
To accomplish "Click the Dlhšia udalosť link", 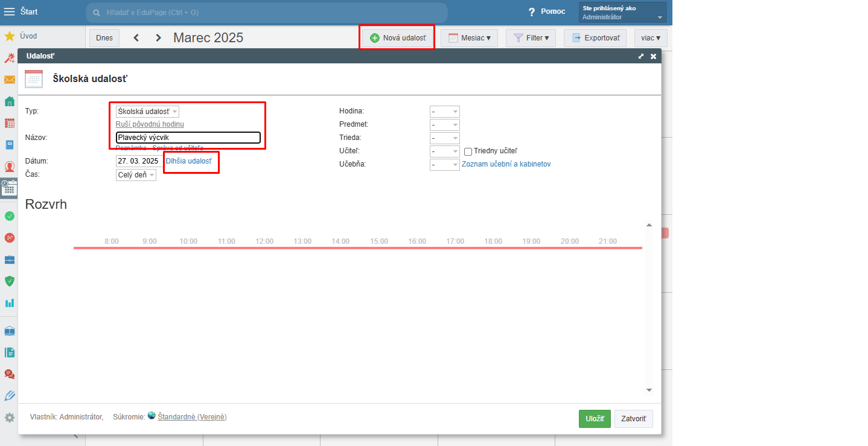I will click(x=189, y=161).
